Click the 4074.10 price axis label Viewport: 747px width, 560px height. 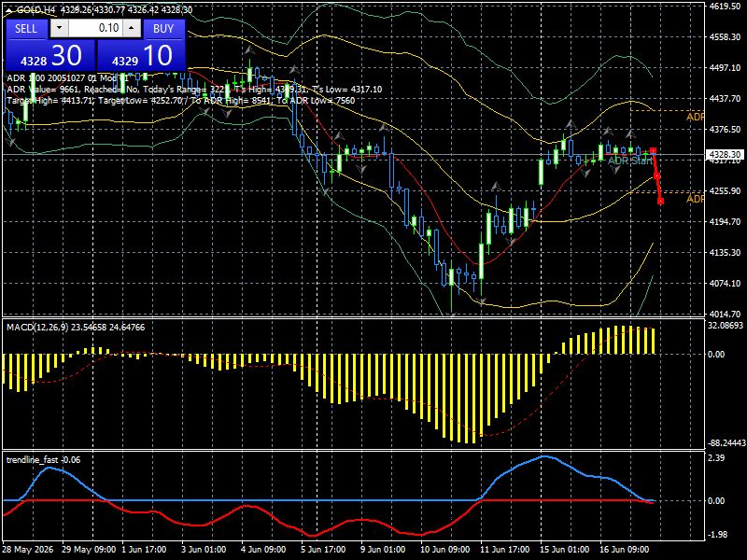[725, 283]
